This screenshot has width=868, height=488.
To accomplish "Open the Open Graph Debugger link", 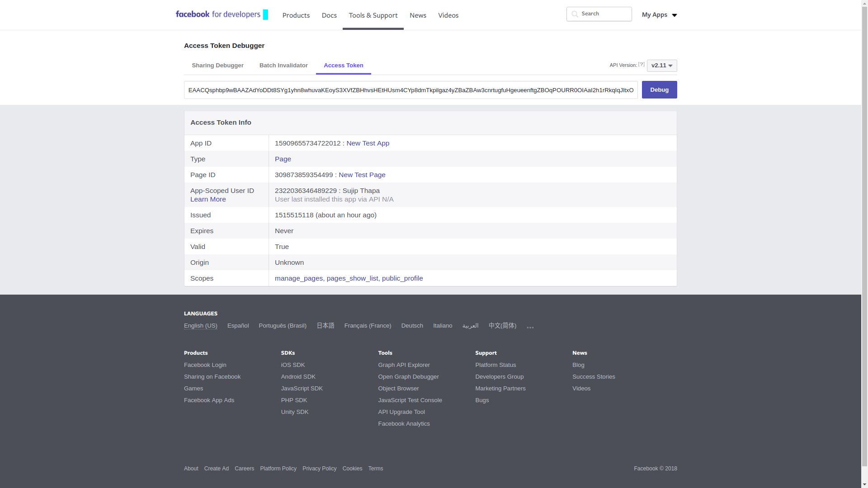I will coord(408,377).
